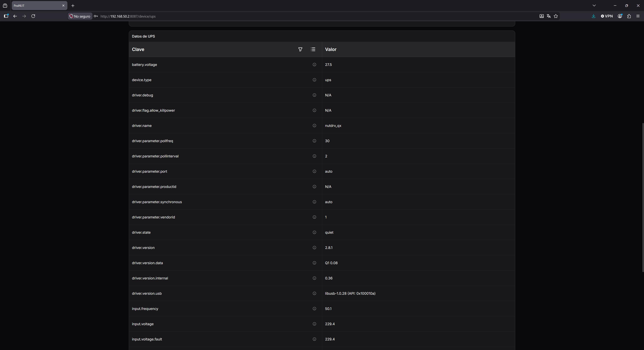
Task: Open the extensions puzzle icon
Action: pyautogui.click(x=629, y=16)
